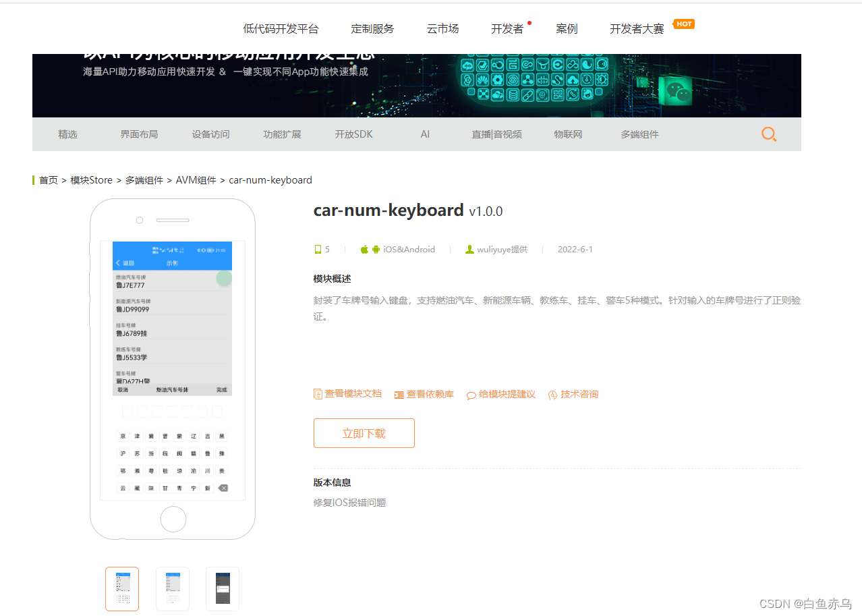Open the 直播|音视频 category tab
This screenshot has height=616, width=862.
point(496,134)
